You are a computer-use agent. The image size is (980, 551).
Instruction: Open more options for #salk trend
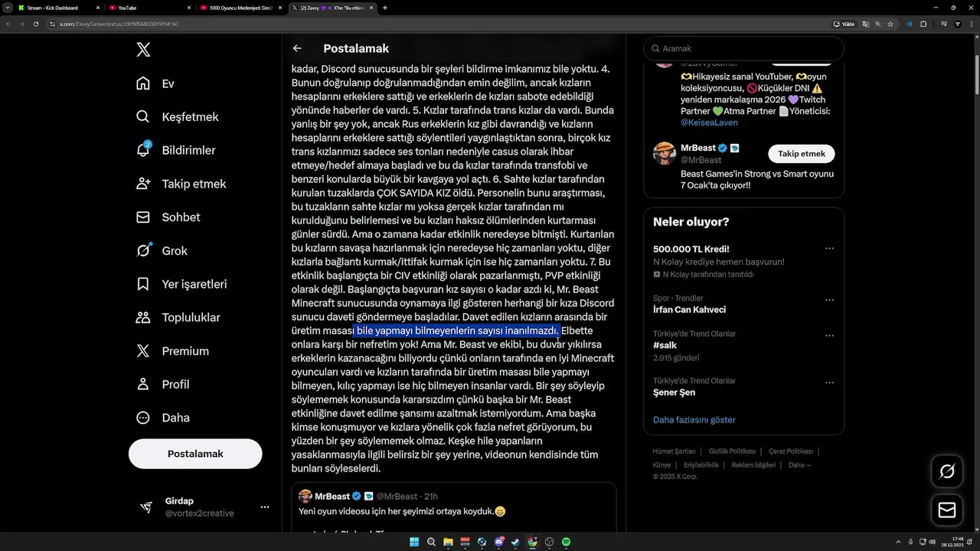pyautogui.click(x=829, y=335)
